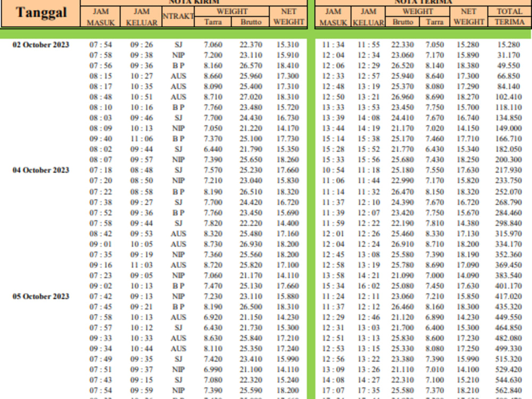Image resolution: width=532 pixels, height=399 pixels.
Task: Click net weight value 15.310
Action: pyautogui.click(x=288, y=45)
